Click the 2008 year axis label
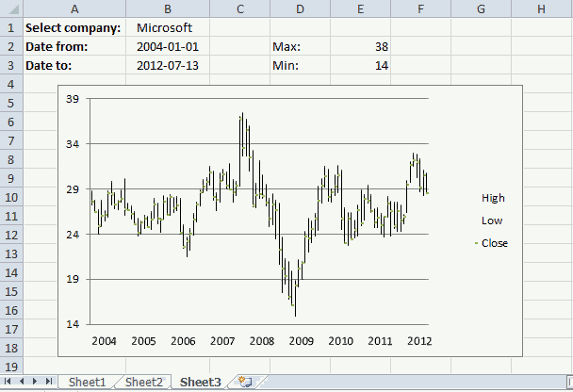Screen dimensions: 573x392 [x=262, y=341]
